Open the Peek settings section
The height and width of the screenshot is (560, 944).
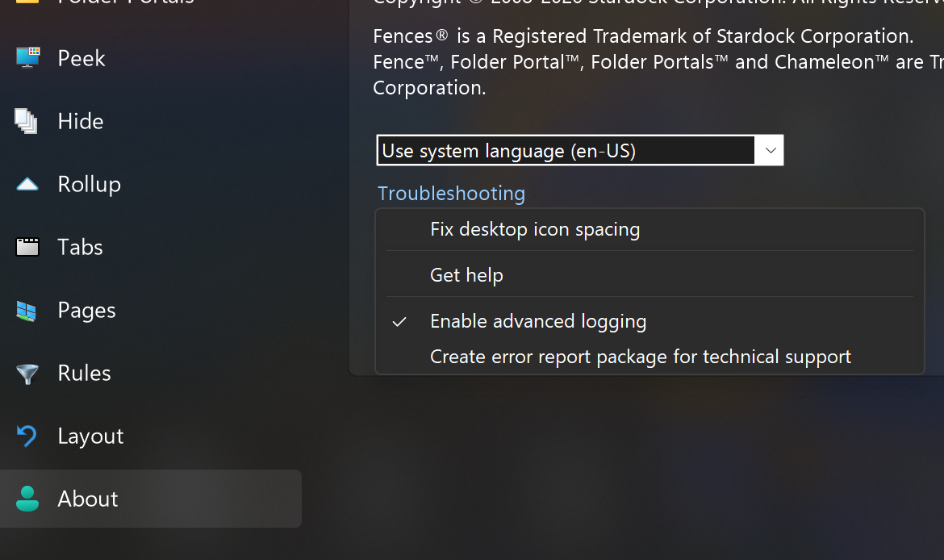(x=81, y=58)
